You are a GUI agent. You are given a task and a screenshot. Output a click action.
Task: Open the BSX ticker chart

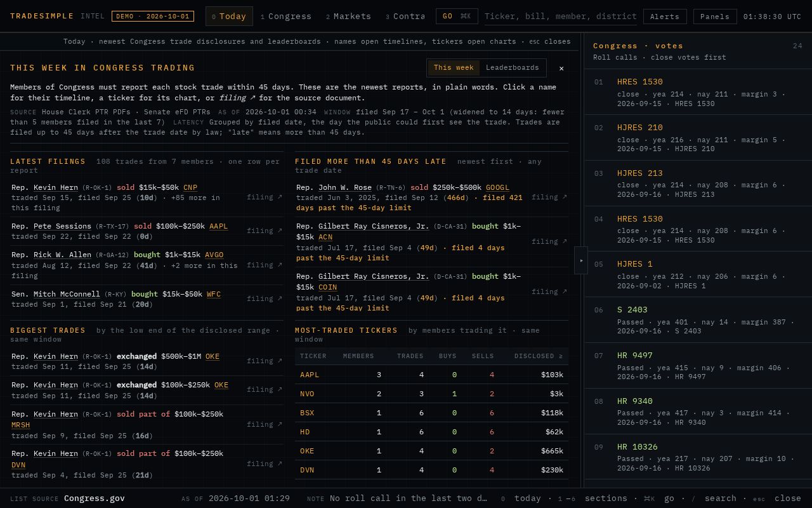(307, 413)
